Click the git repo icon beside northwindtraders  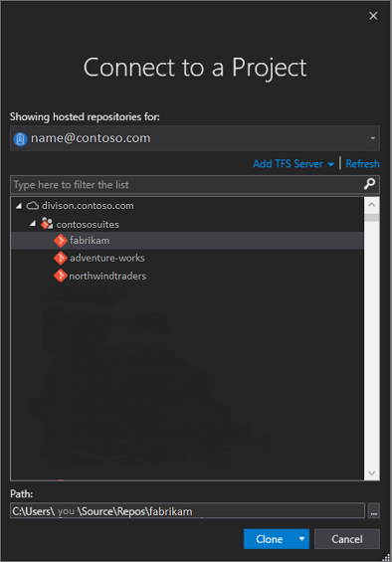point(61,276)
